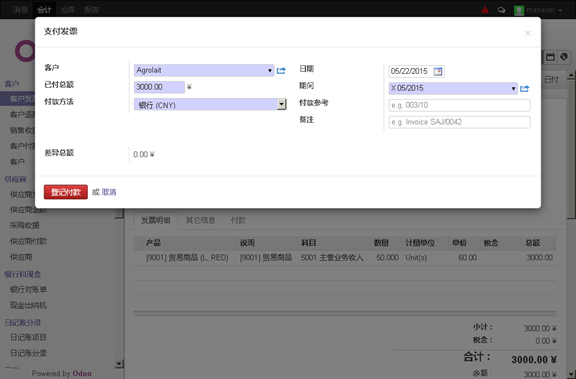Screen dimensions: 576x379
Task: Switch to the 其它信息 tab
Action: (x=200, y=220)
